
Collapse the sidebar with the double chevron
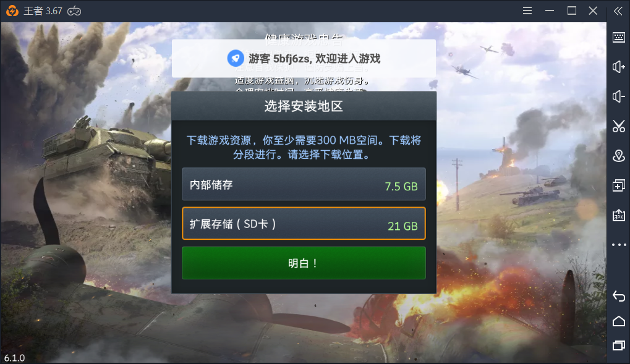point(618,11)
